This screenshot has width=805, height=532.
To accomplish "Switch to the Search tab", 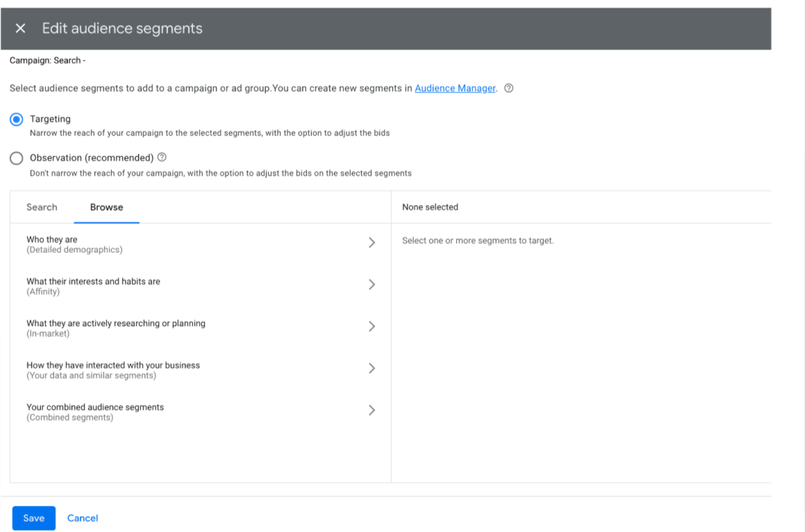I will click(x=42, y=207).
